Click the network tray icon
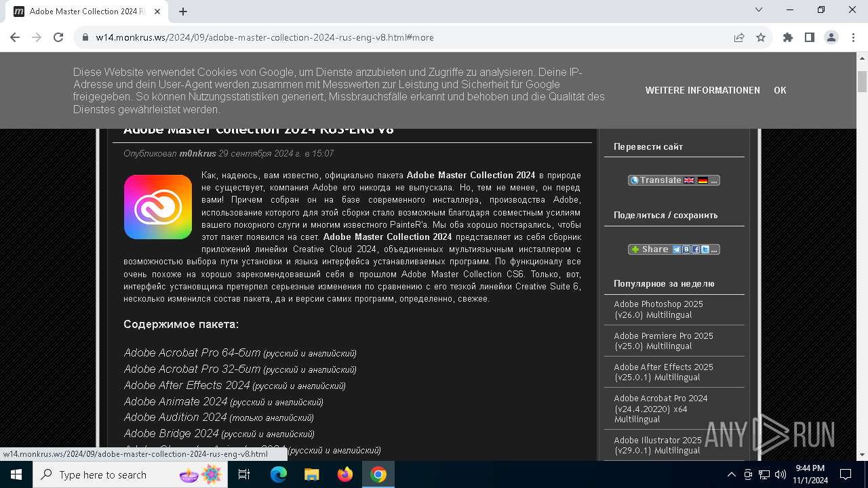 tap(764, 474)
